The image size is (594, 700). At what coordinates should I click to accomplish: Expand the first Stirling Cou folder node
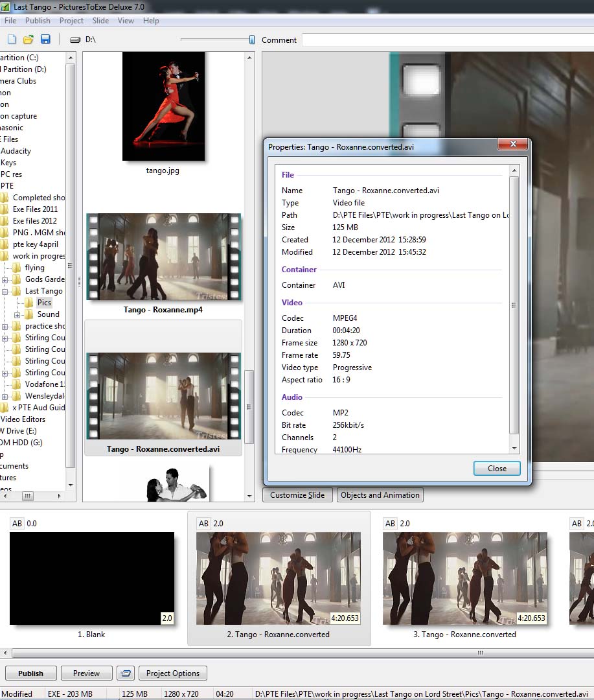pyautogui.click(x=5, y=338)
